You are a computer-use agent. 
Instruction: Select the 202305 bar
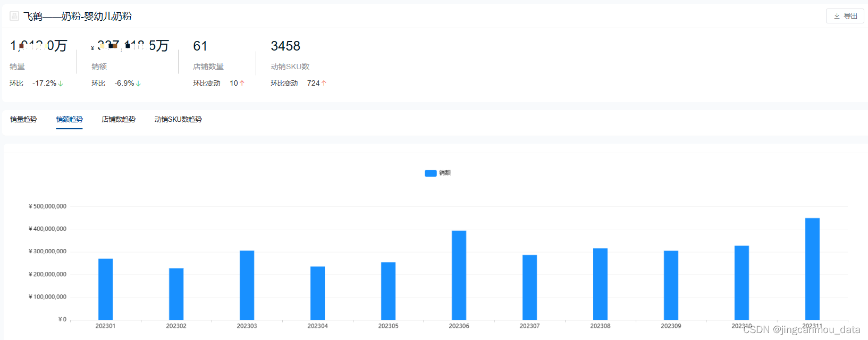point(388,291)
